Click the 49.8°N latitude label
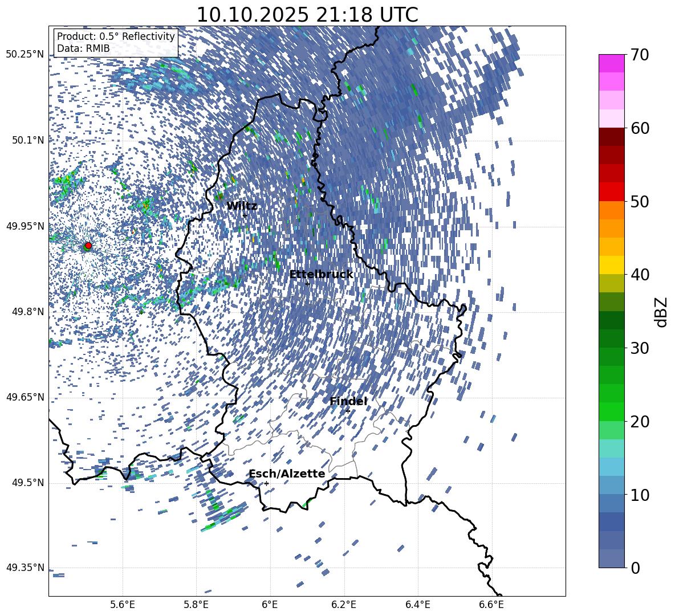Image resolution: width=675 pixels, height=616 pixels. click(x=28, y=312)
